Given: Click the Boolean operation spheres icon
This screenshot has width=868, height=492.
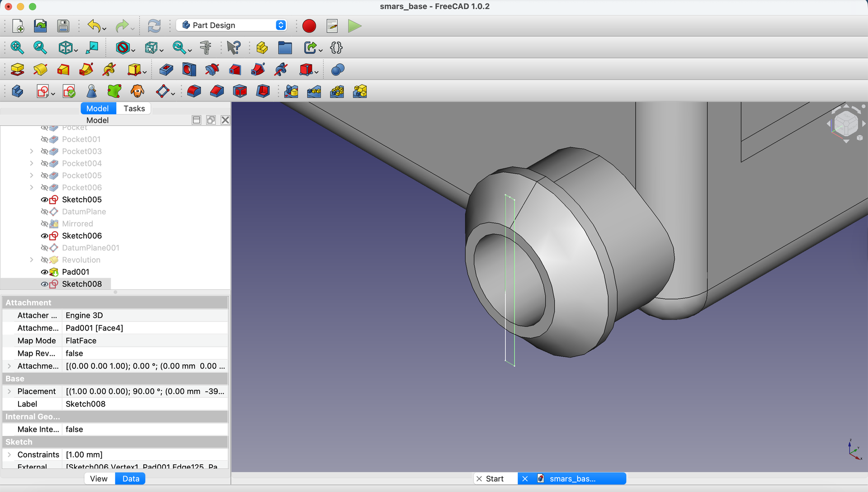Looking at the screenshot, I should (x=338, y=70).
